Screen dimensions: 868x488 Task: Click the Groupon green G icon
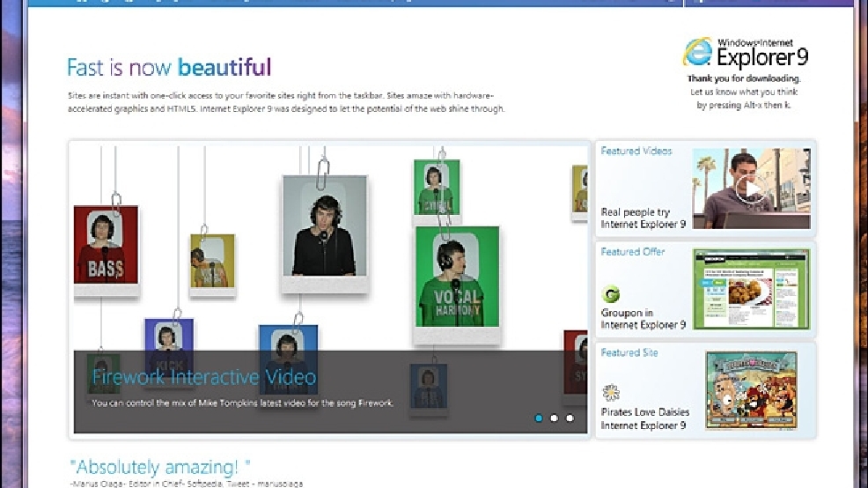click(x=611, y=293)
